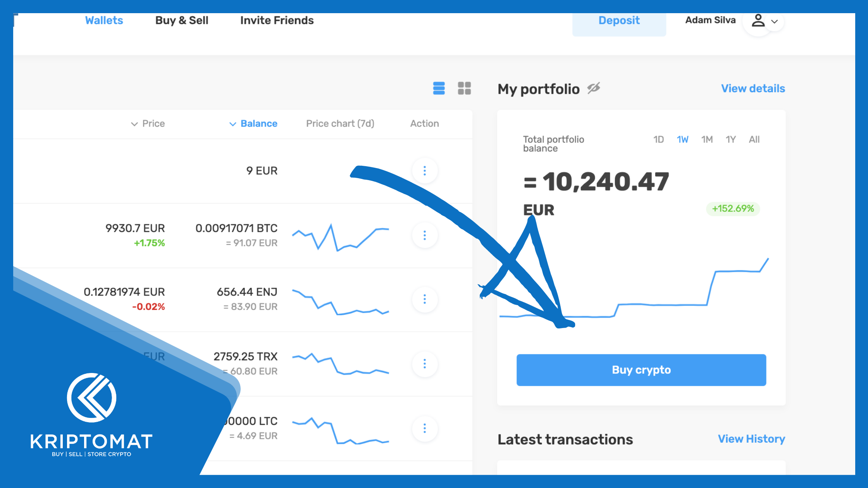Select the 1M time period toggle
The height and width of the screenshot is (488, 868).
[x=706, y=139]
